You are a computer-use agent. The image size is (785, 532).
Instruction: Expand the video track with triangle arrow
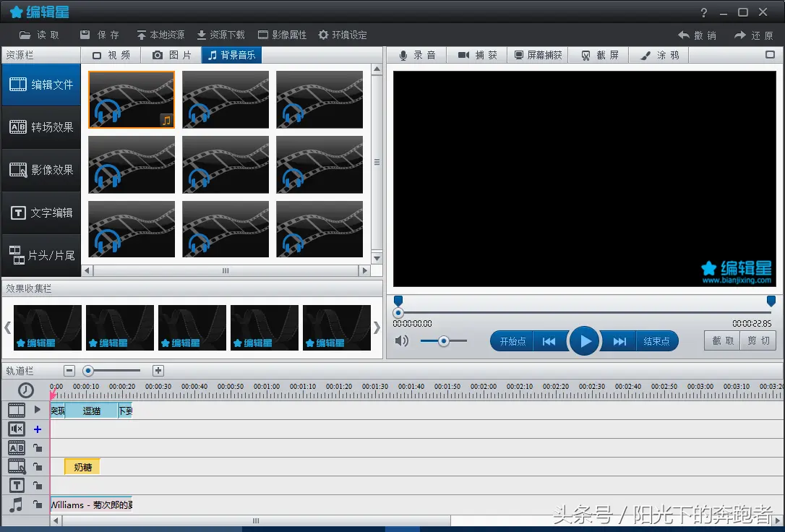click(x=38, y=410)
